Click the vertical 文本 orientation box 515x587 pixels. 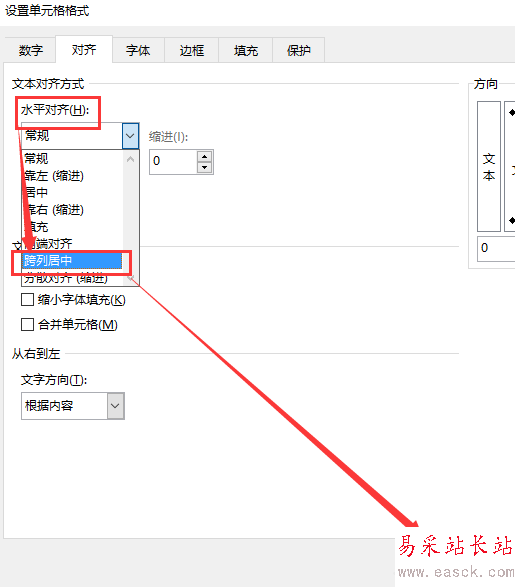click(x=489, y=166)
